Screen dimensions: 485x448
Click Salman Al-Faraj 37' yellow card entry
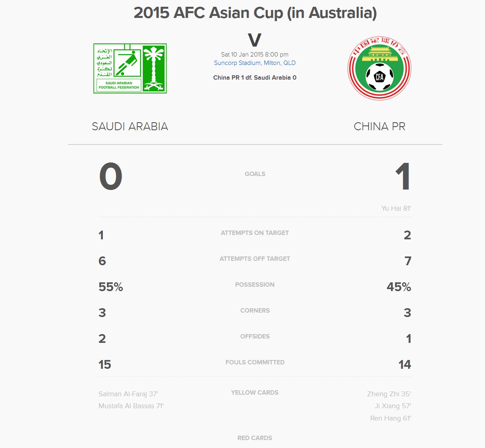(128, 394)
